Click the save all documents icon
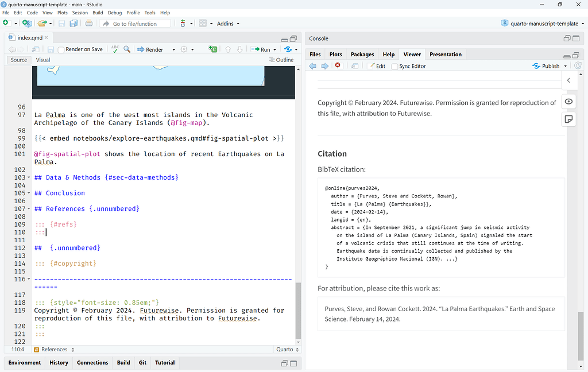The height and width of the screenshot is (372, 588). 73,24
